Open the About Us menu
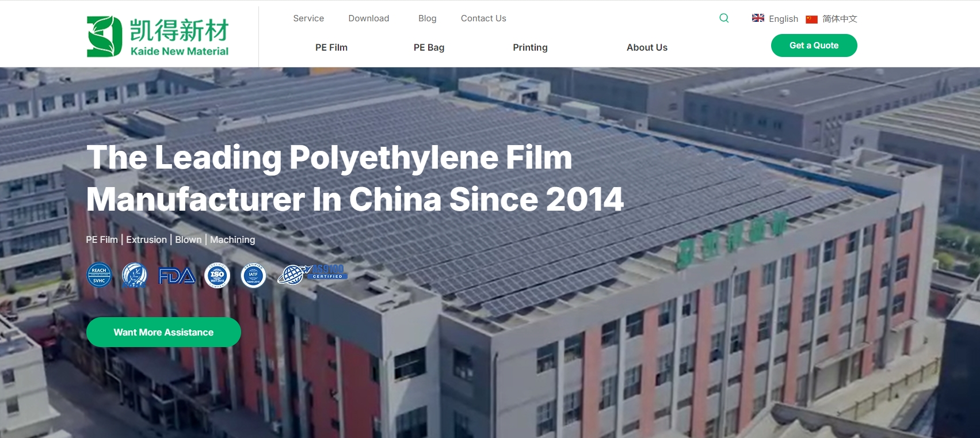The height and width of the screenshot is (438, 980). 647,47
